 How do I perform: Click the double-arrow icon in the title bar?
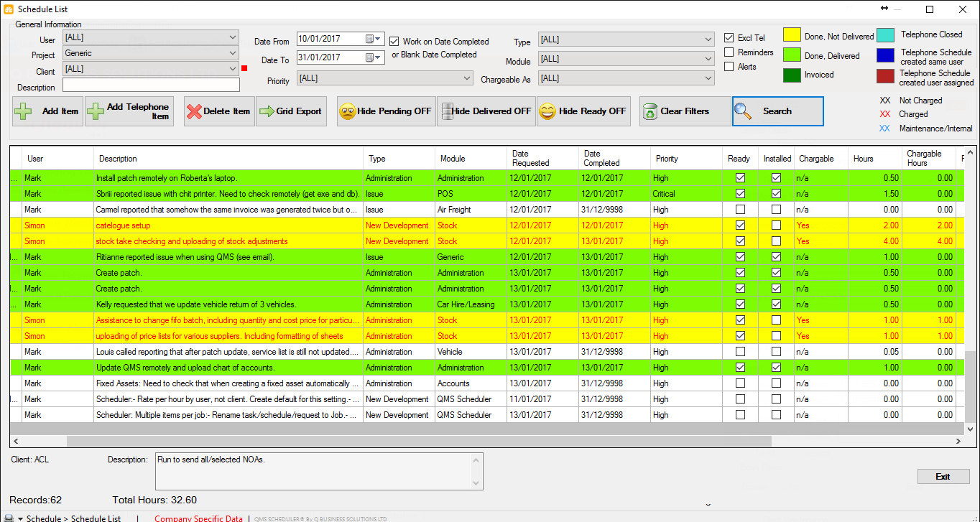[x=884, y=9]
